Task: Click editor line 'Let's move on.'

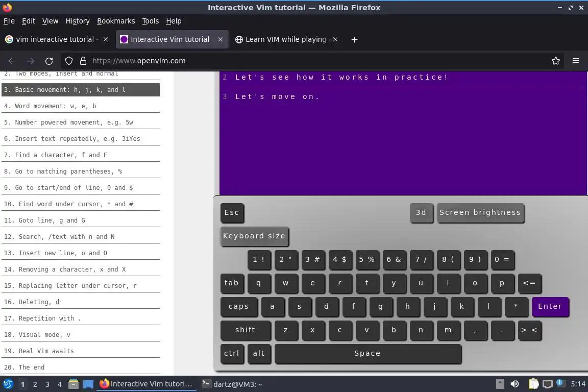Action: point(277,97)
